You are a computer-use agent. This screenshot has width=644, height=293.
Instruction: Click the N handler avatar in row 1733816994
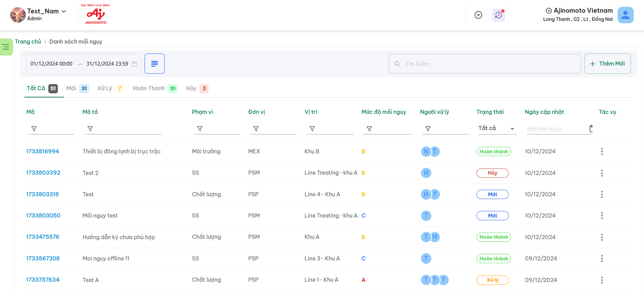[426, 151]
